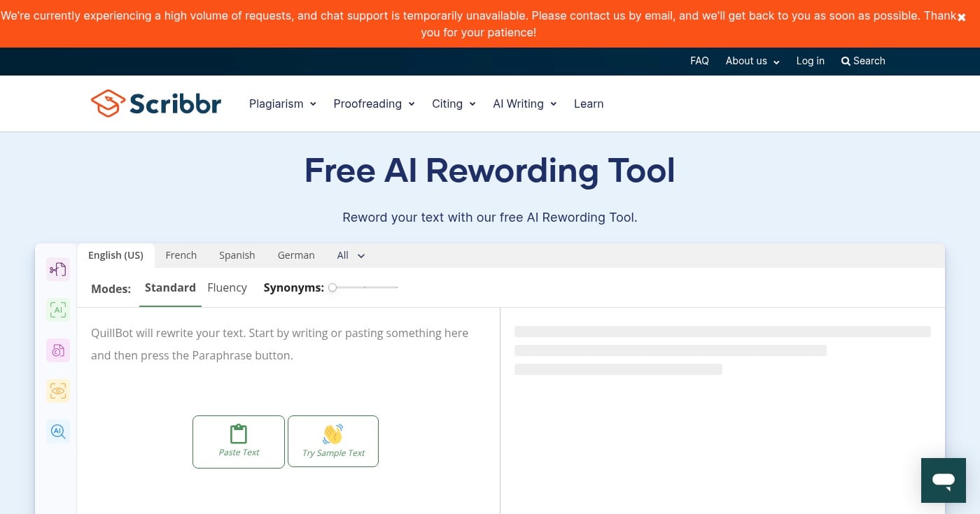Open the pink copyright document sidebar tool

58,350
